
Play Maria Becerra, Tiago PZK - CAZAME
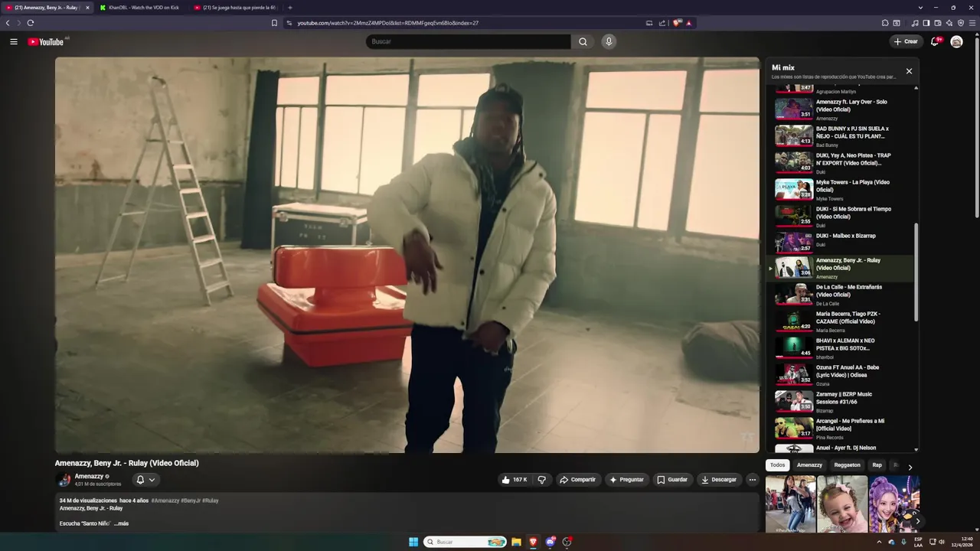point(841,321)
